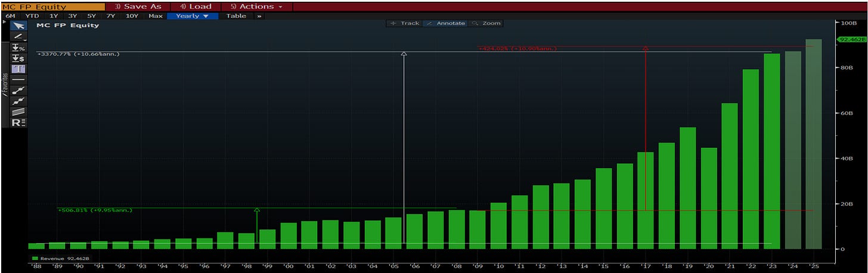Viewport: 868px width, 273px height.
Task: Expand more options double-chevron
Action: tap(259, 16)
